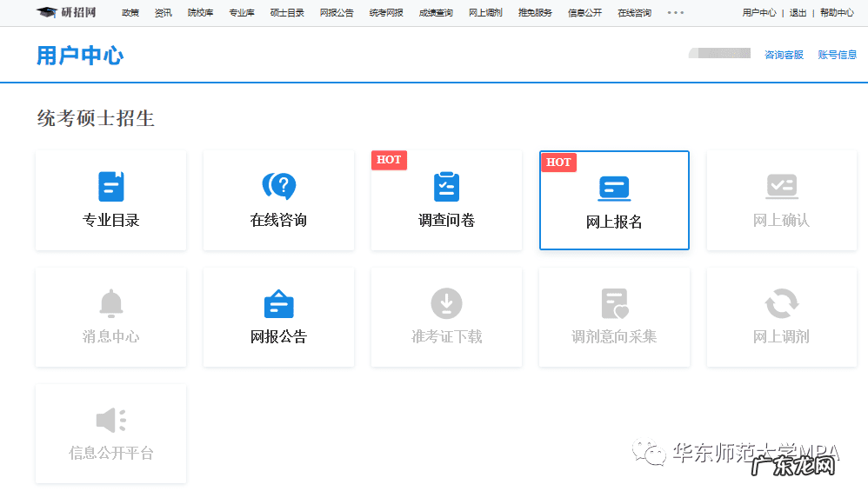Click the 专业目录 document icon

coord(111,187)
